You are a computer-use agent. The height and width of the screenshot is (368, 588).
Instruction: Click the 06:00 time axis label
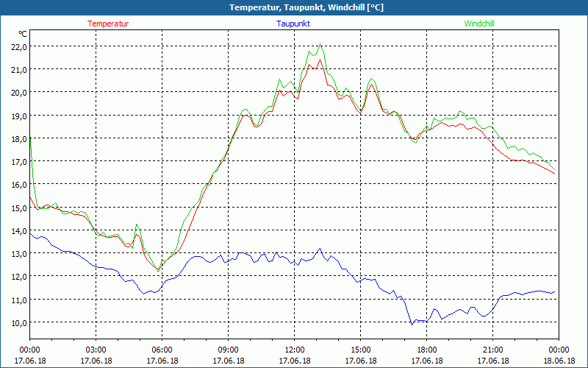[x=162, y=350]
